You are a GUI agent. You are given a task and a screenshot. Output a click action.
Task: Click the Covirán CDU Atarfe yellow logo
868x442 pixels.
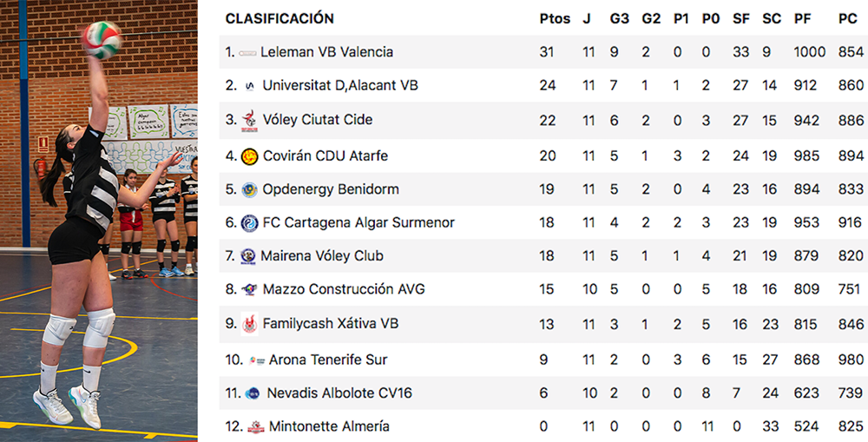click(x=249, y=156)
